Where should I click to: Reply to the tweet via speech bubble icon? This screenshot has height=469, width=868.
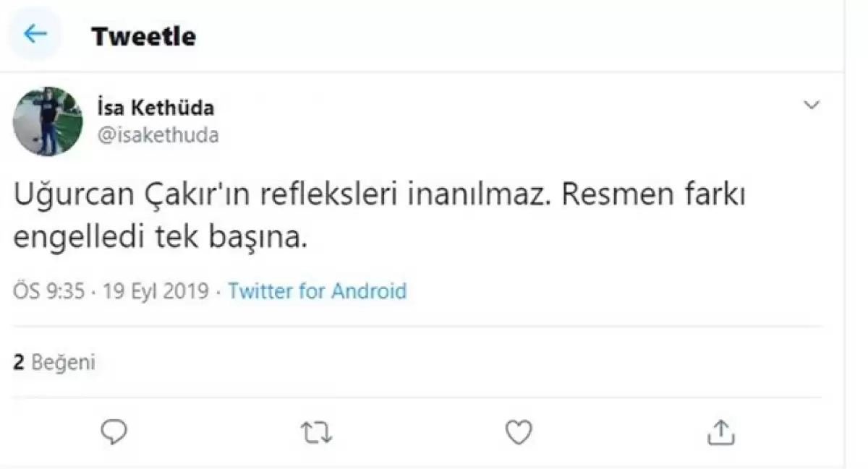[114, 432]
